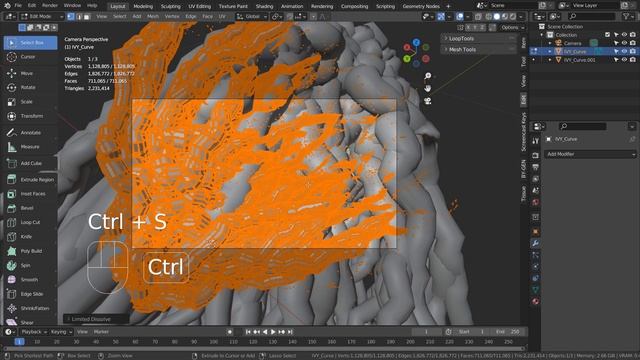Screen dimensions: 640x360
Task: Click the viewport zoom magnifier icon
Action: [x=427, y=76]
